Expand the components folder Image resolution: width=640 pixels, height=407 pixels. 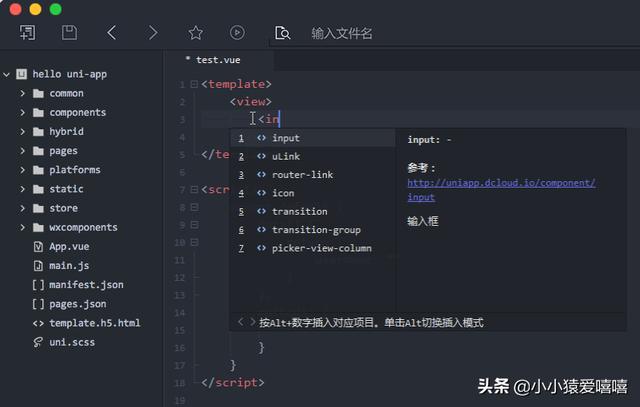[22, 112]
